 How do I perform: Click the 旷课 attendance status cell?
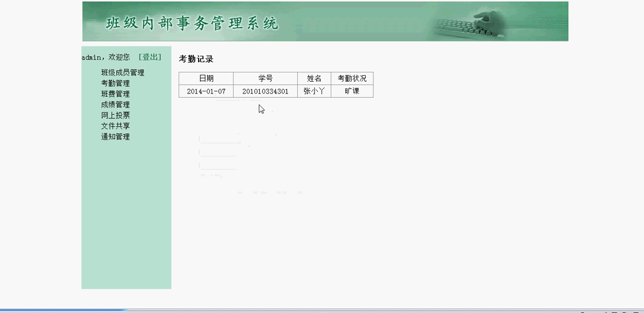tap(352, 91)
